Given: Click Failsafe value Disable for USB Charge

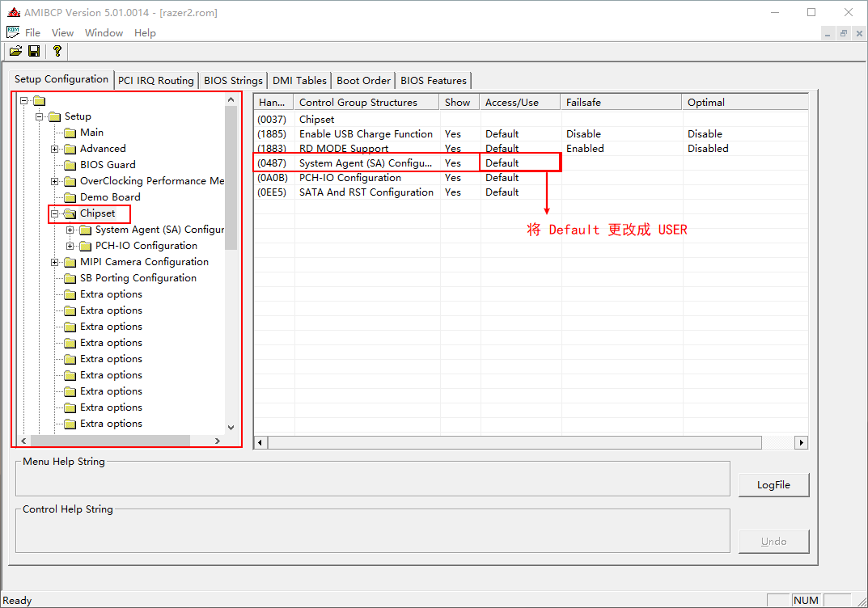Looking at the screenshot, I should pos(583,134).
